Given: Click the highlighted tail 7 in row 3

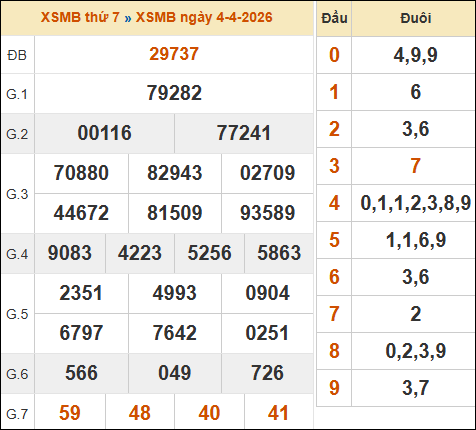Looking at the screenshot, I should pyautogui.click(x=415, y=166).
